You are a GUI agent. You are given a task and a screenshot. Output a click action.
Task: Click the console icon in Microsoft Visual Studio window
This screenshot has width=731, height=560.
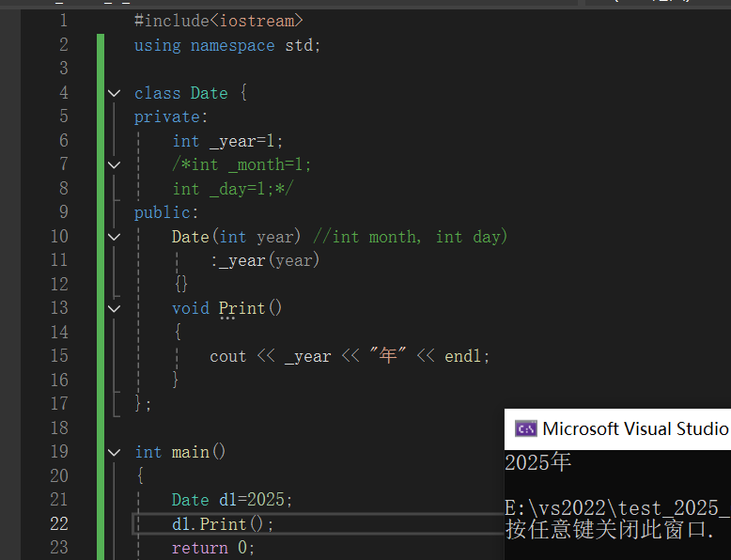click(526, 428)
